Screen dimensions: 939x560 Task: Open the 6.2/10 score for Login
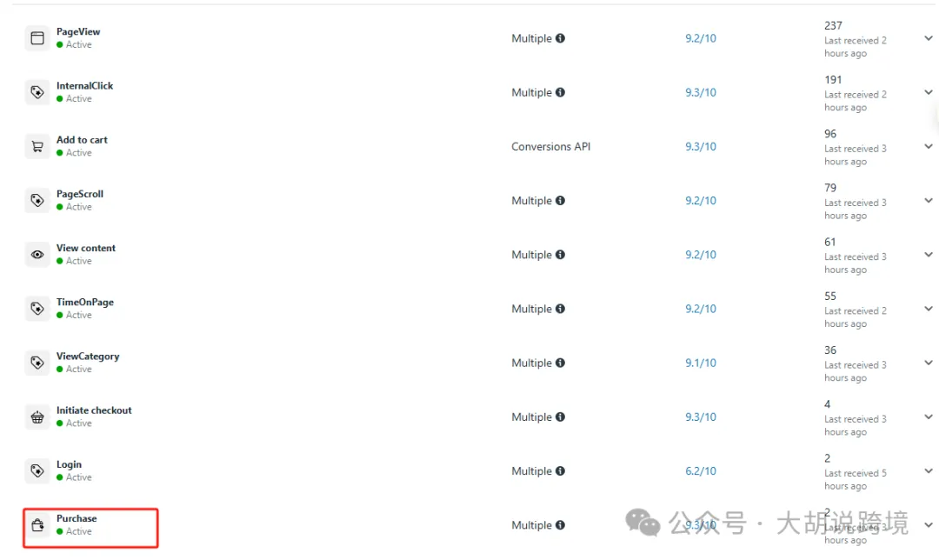(x=701, y=470)
